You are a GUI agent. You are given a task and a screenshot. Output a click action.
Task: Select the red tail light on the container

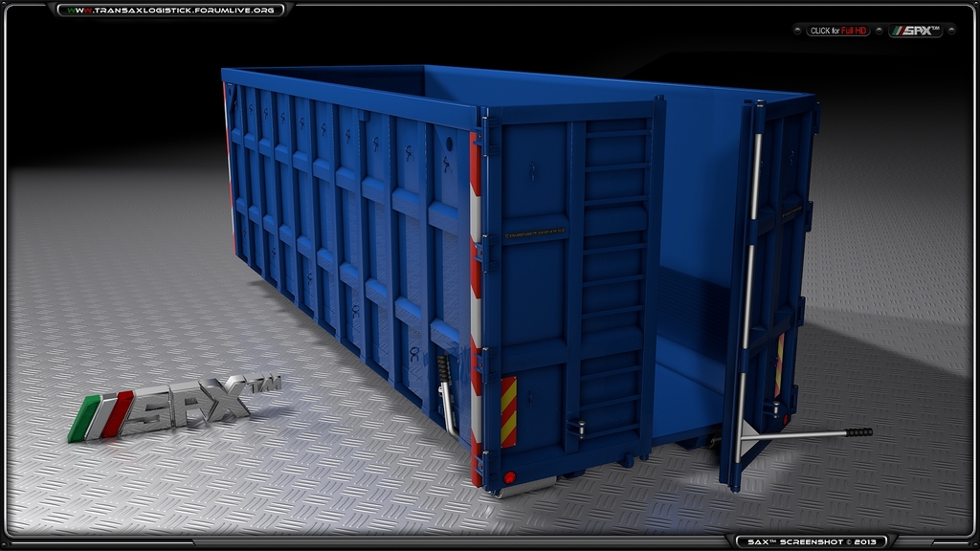coord(509,476)
